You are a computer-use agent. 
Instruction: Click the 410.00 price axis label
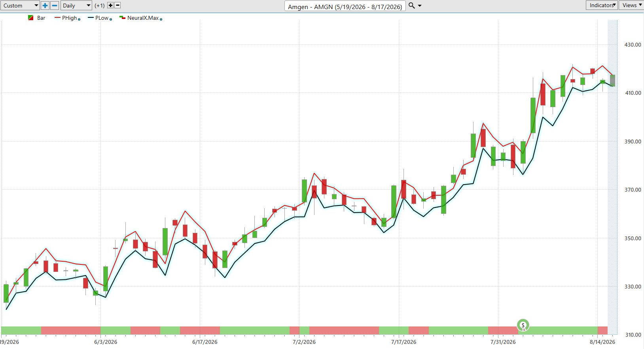(x=633, y=93)
